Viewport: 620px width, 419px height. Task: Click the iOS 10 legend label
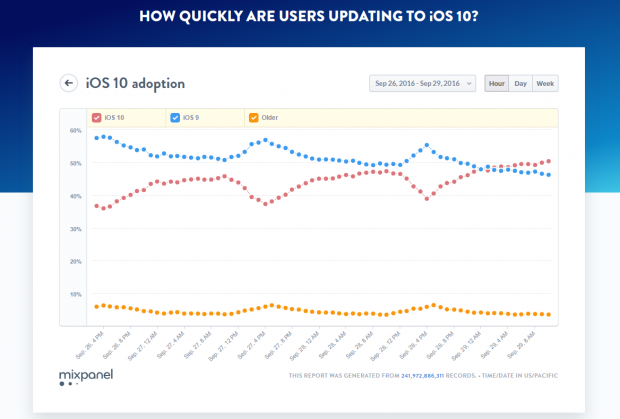coord(117,118)
